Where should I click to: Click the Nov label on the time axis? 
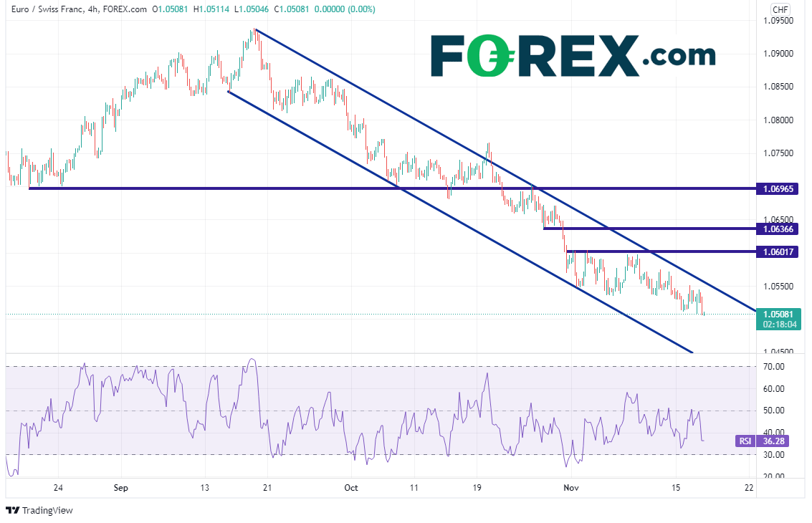[570, 487]
